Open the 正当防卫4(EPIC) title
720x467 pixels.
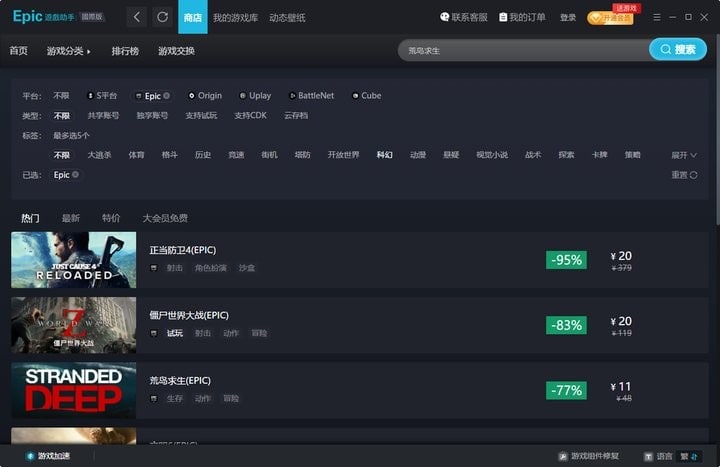point(183,250)
